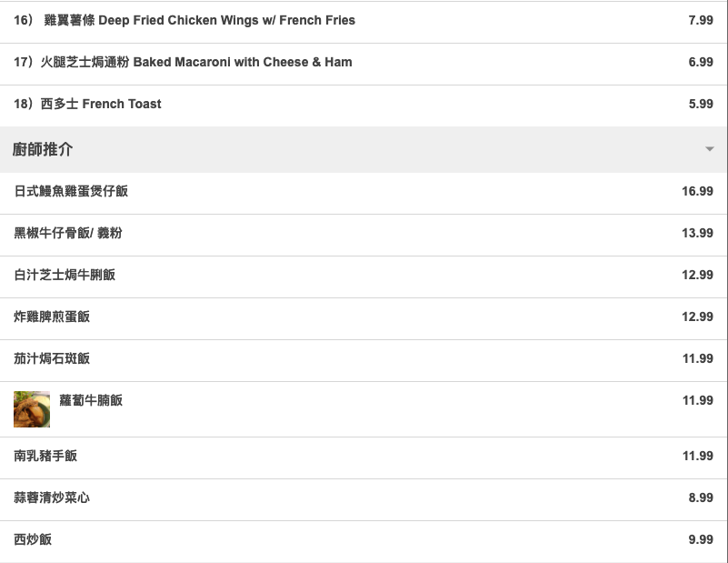Pick the French Toast menu item

click(x=88, y=104)
